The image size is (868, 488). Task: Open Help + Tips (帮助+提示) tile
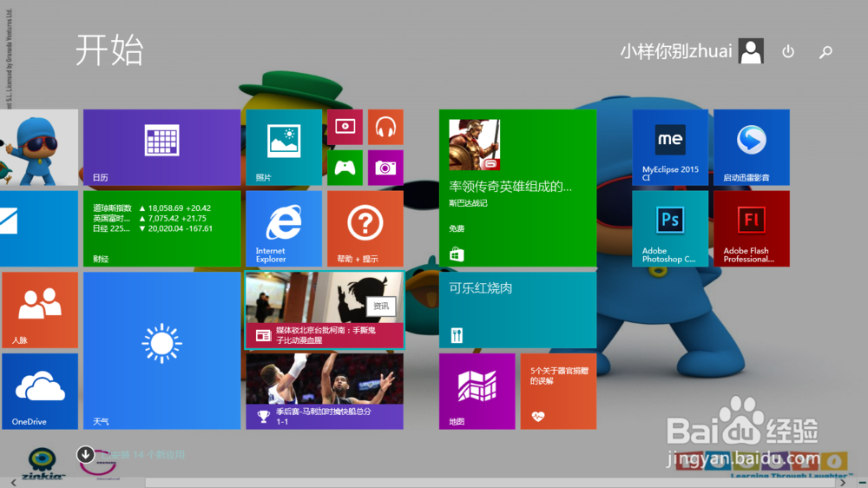[x=365, y=228]
